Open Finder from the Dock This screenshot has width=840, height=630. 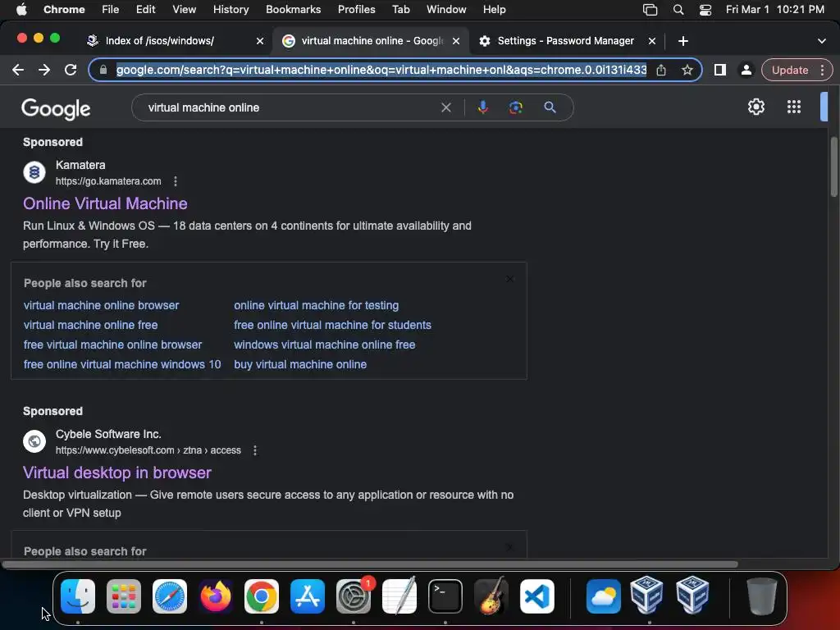coord(78,596)
